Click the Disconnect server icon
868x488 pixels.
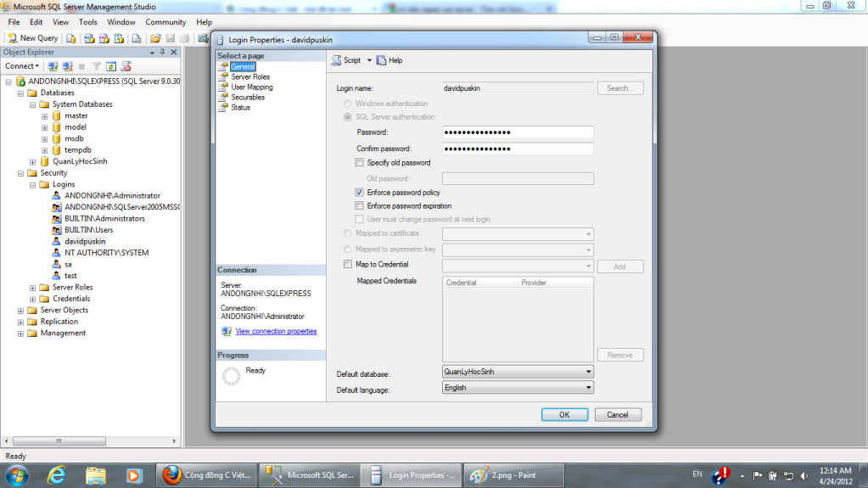67,66
